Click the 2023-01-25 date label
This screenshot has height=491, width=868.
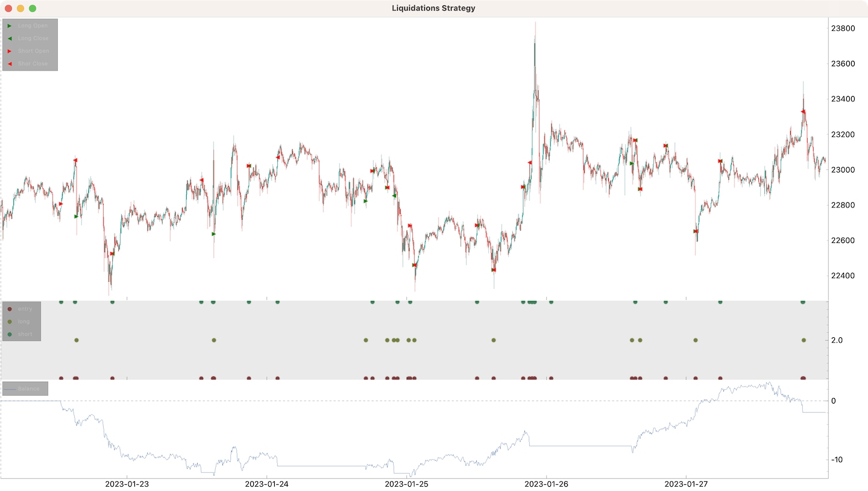(407, 484)
